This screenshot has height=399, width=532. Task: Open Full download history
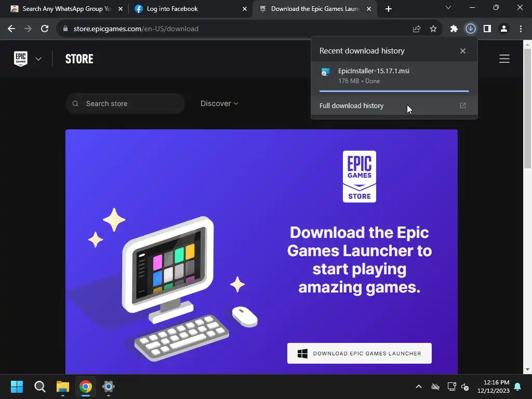pos(394,105)
